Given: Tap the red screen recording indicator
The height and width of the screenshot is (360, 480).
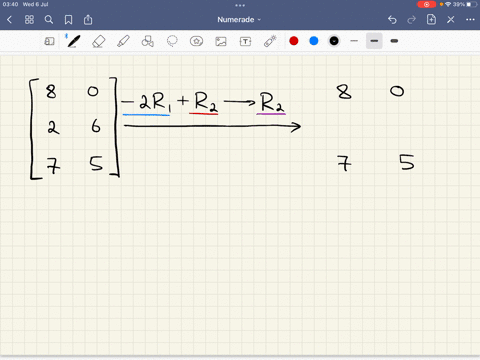Looking at the screenshot, I should pos(426,4).
